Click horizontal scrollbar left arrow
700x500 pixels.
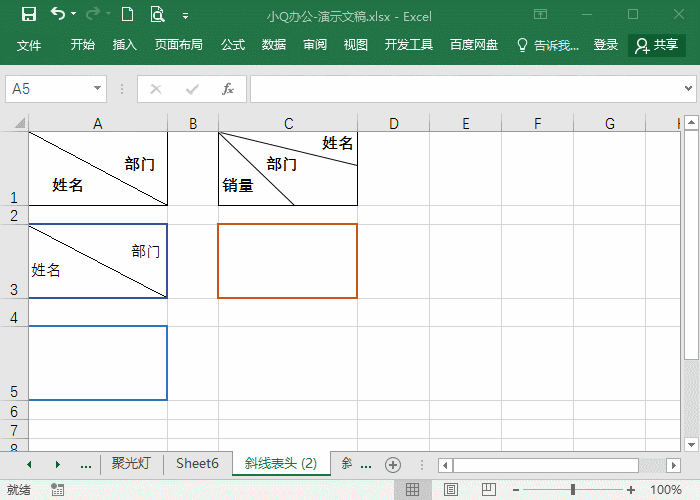click(445, 465)
